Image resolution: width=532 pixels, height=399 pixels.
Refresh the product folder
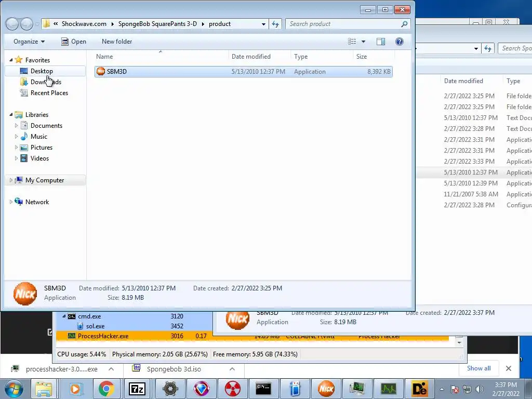(275, 24)
